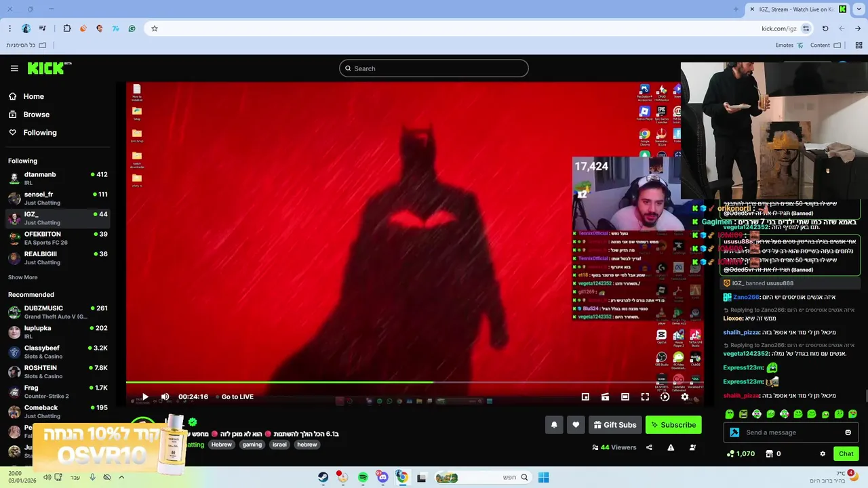Reload the page in Chrome

pyautogui.click(x=825, y=28)
